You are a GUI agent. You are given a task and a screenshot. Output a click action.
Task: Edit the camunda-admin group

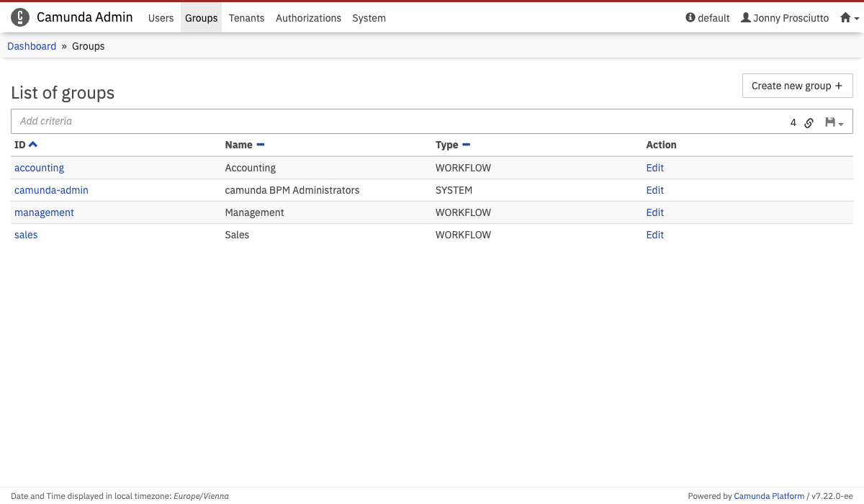654,190
